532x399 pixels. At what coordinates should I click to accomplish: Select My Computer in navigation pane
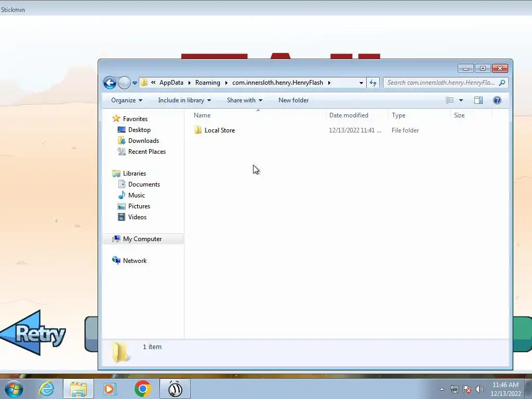pos(142,239)
